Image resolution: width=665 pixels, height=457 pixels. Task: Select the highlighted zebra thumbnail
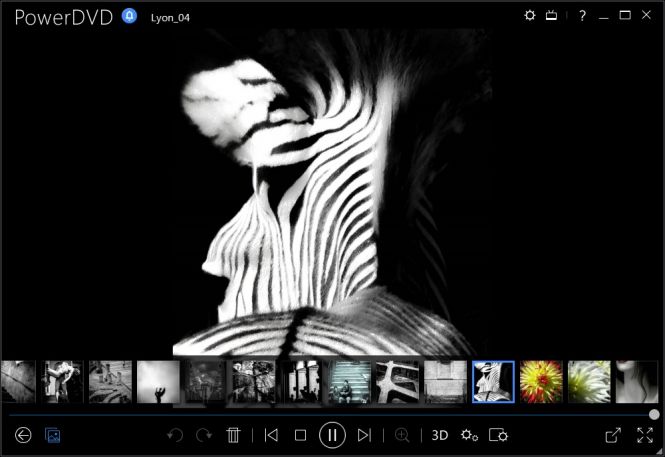coord(493,382)
